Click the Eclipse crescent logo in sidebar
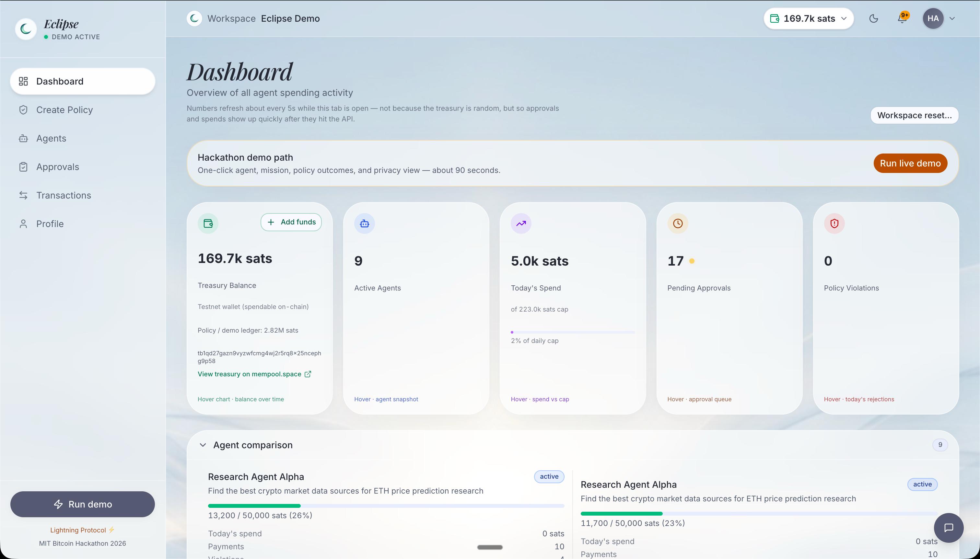The width and height of the screenshot is (980, 559). point(26,29)
